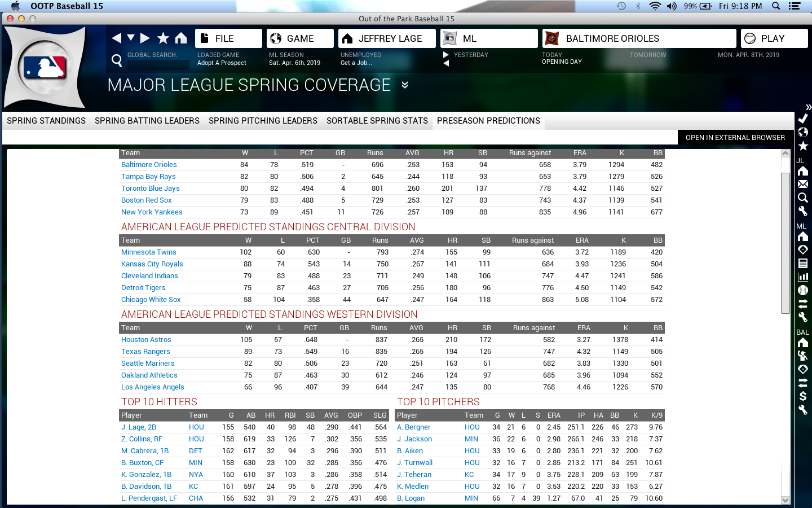This screenshot has height=508, width=812.
Task: Open the GAME menu
Action: pos(300,38)
